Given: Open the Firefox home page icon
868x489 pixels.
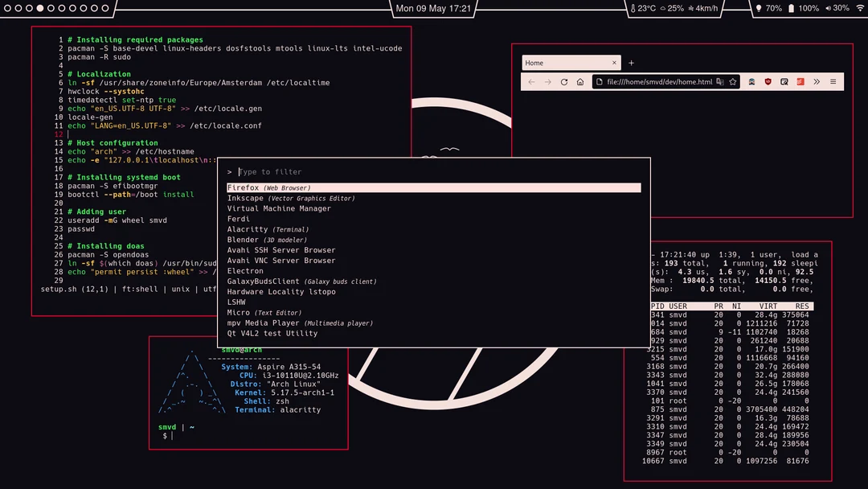Looking at the screenshot, I should pyautogui.click(x=580, y=81).
